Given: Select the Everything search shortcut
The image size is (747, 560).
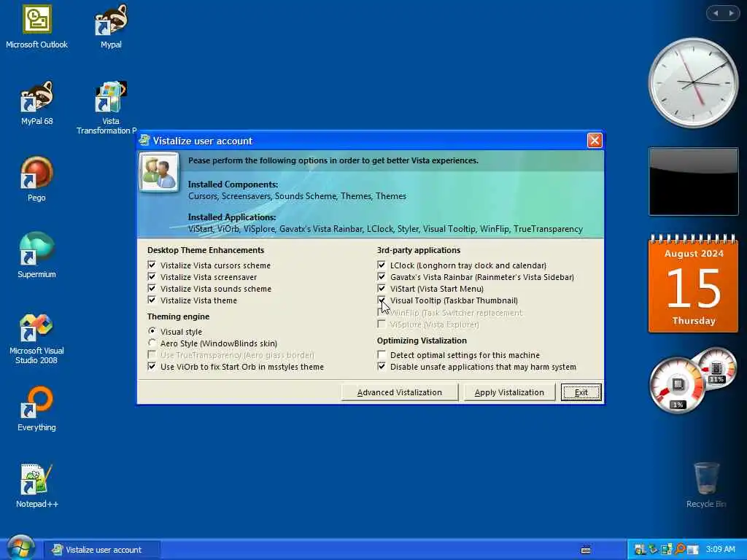Looking at the screenshot, I should (36, 408).
